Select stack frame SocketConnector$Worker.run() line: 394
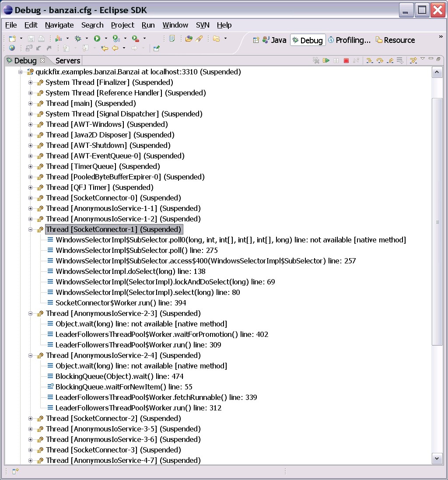This screenshot has height=480, width=448. click(121, 303)
